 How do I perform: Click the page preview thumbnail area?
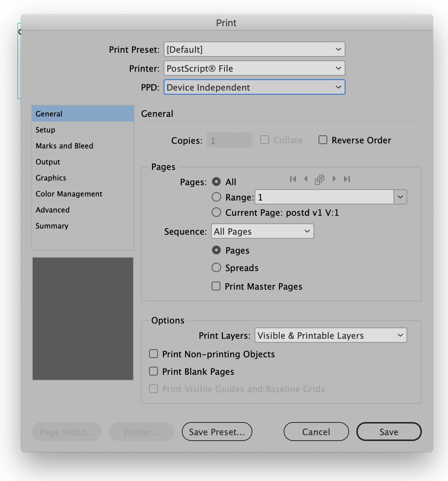coord(83,319)
